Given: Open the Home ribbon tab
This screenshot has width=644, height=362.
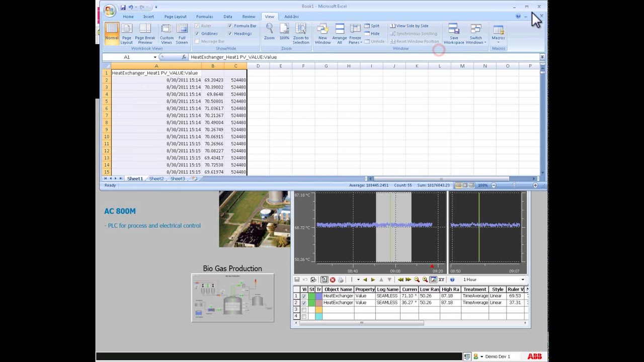Looking at the screenshot, I should pos(128,17).
